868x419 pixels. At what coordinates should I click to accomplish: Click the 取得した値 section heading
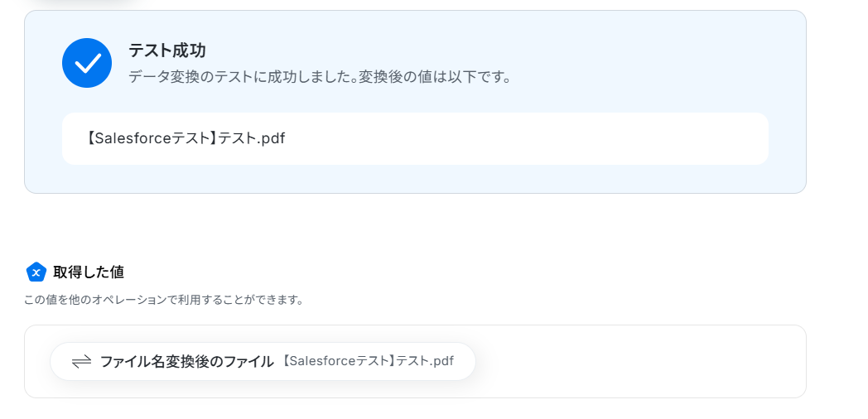pos(89,272)
